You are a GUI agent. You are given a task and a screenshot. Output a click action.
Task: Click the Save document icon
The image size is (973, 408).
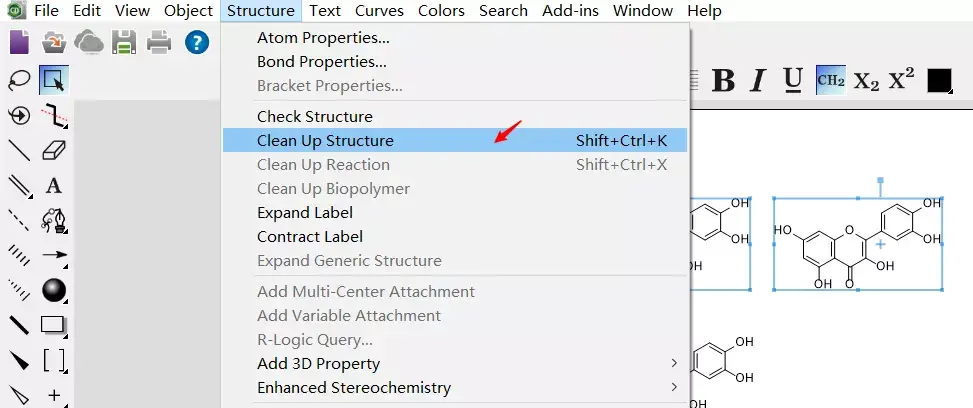coord(124,42)
